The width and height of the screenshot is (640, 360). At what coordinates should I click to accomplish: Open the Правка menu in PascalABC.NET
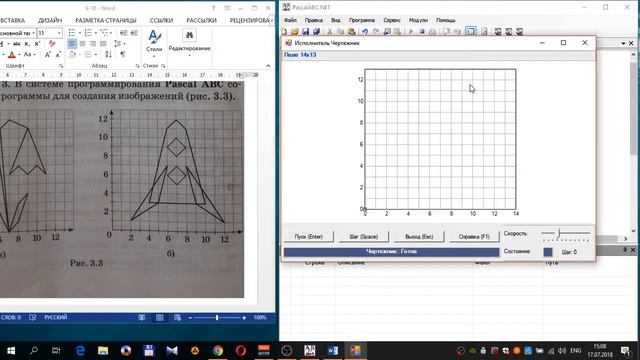pos(313,20)
